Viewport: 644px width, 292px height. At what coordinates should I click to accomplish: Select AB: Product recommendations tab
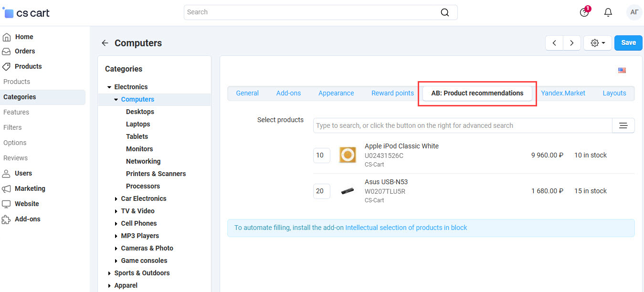(477, 93)
